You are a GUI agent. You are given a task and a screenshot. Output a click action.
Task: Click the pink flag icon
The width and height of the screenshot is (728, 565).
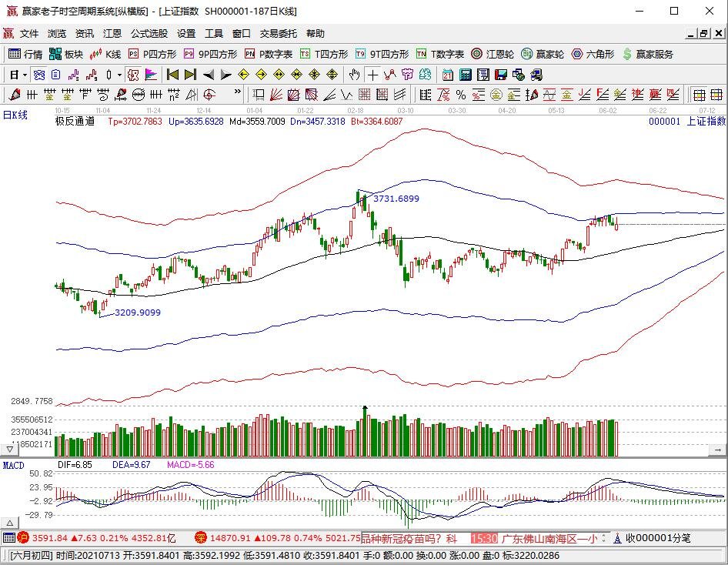pyautogui.click(x=151, y=75)
